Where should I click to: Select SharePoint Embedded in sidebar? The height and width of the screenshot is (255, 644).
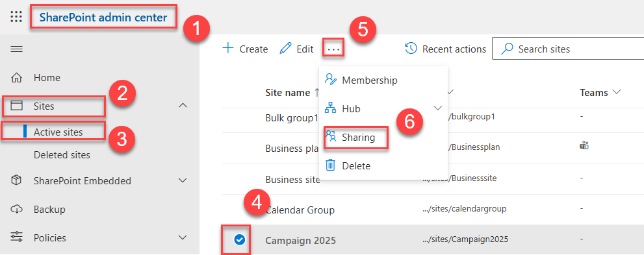[83, 181]
